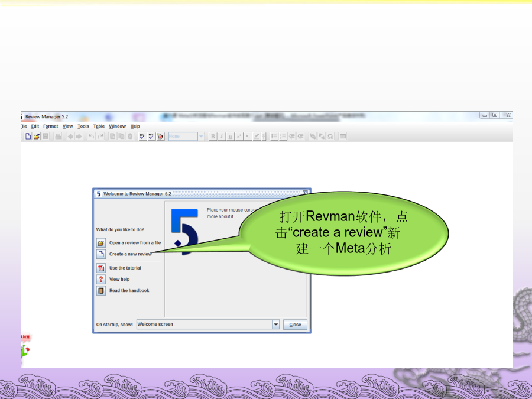This screenshot has width=532, height=399.
Task: Click the Back arrow toolbar icon
Action: pyautogui.click(x=70, y=137)
